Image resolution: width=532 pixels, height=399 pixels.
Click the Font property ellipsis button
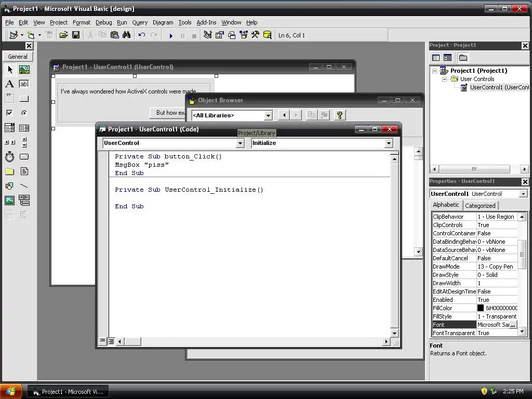coord(513,325)
